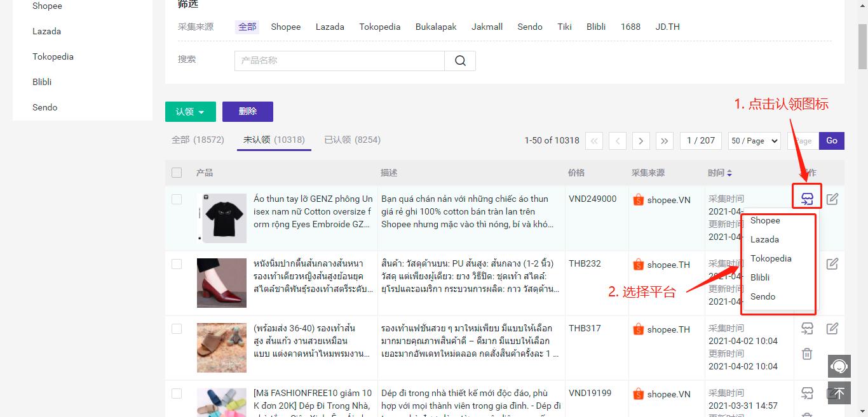
Task: Sort by 时间 column arrow
Action: point(729,173)
